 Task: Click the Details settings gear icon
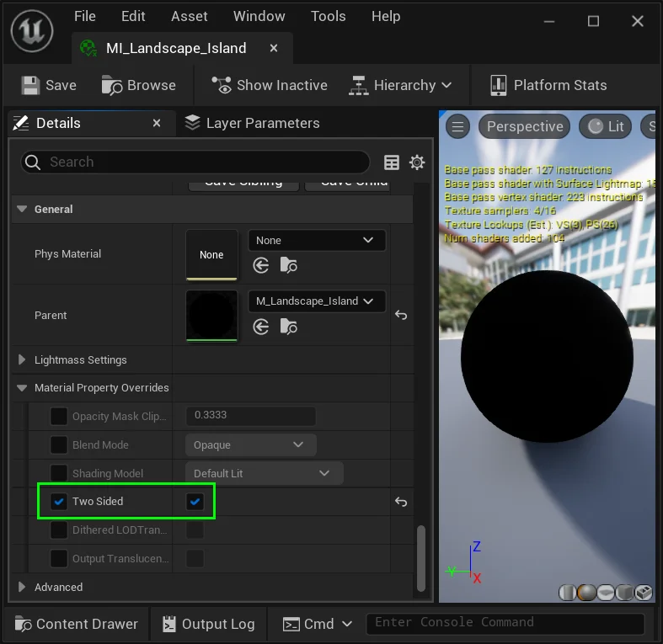[x=417, y=162]
